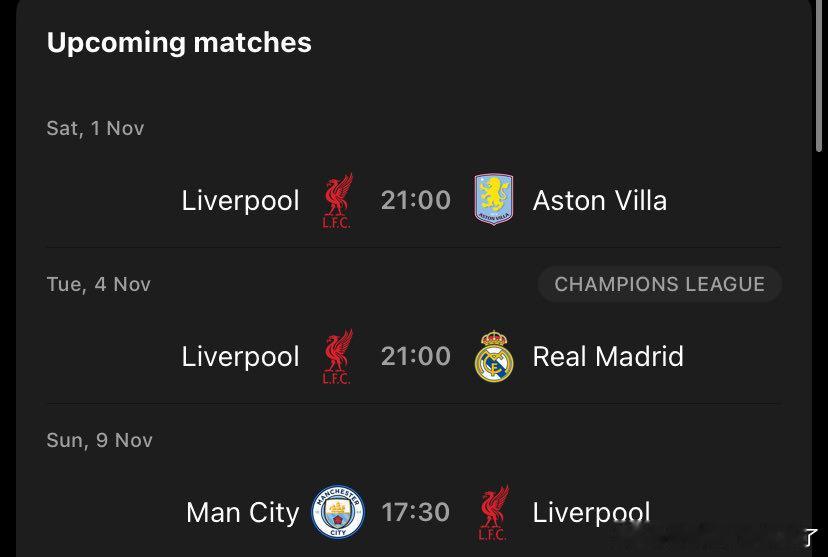Screen dimensions: 828x557
Task: Select the Real Madrid team name
Action: point(608,357)
